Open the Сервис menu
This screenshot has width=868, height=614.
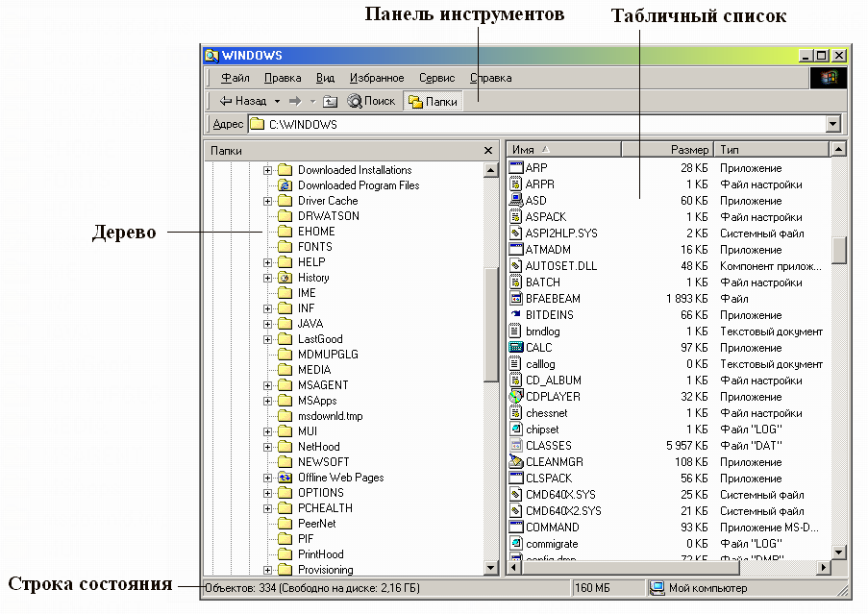pyautogui.click(x=436, y=78)
